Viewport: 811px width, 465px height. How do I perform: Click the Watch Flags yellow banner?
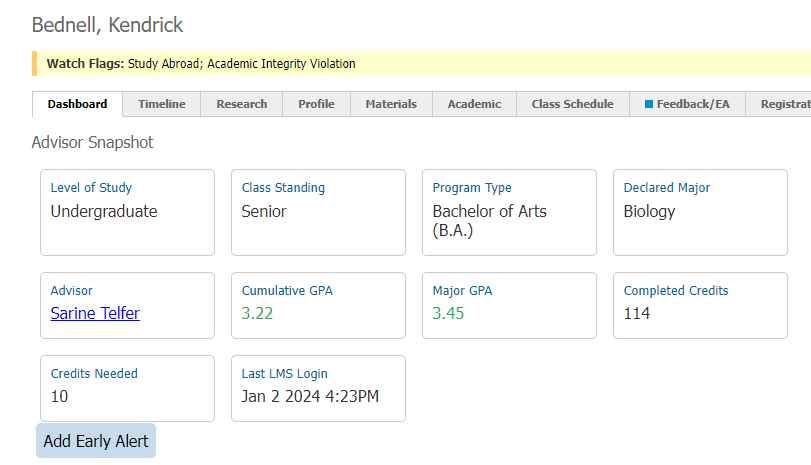[x=422, y=64]
